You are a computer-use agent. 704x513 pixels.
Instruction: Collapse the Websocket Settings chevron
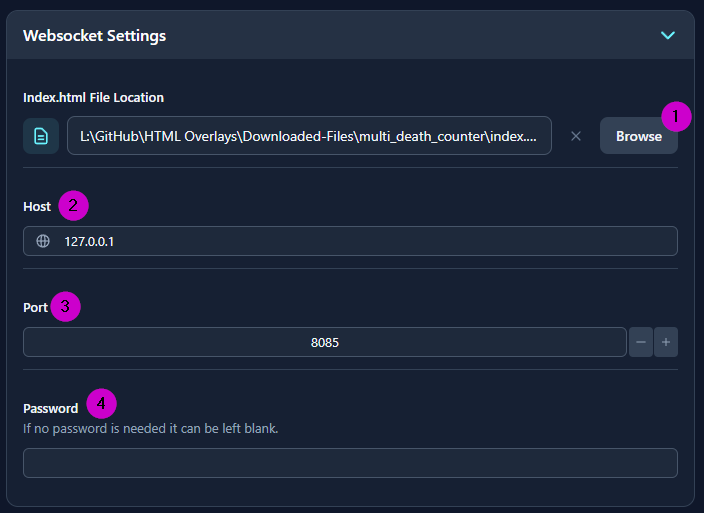coord(668,35)
